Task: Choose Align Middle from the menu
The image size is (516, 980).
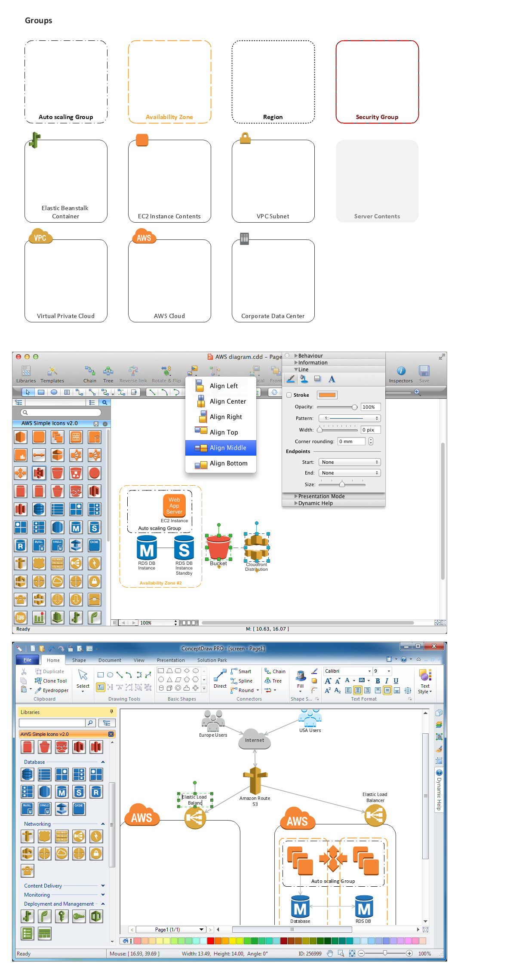Action: click(221, 448)
